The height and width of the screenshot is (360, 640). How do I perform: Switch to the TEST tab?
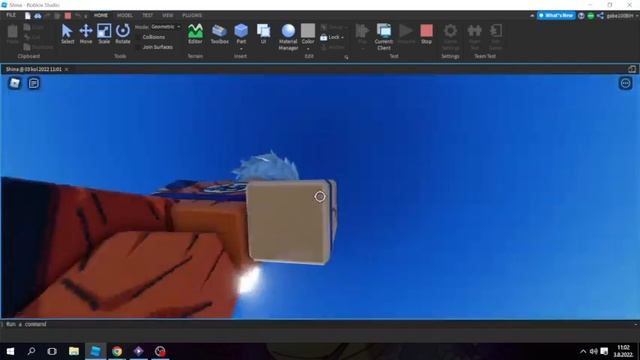click(147, 15)
